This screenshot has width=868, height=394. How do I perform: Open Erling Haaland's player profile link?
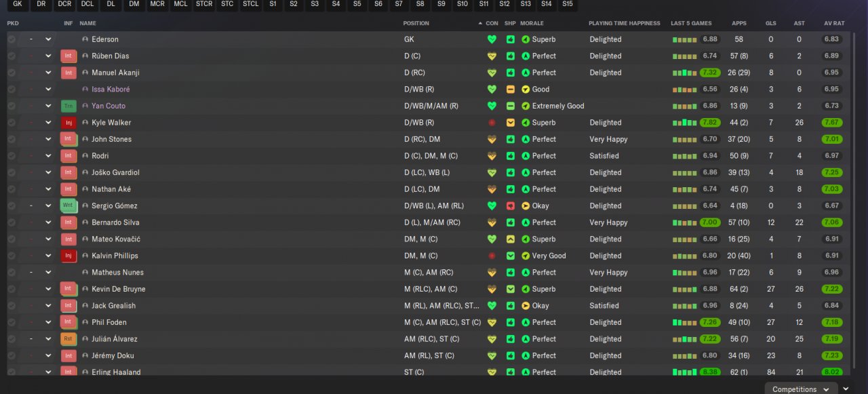116,372
